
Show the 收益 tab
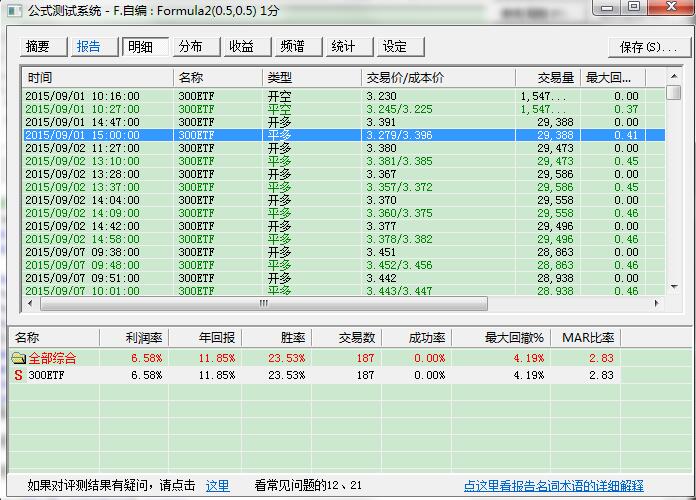242,47
